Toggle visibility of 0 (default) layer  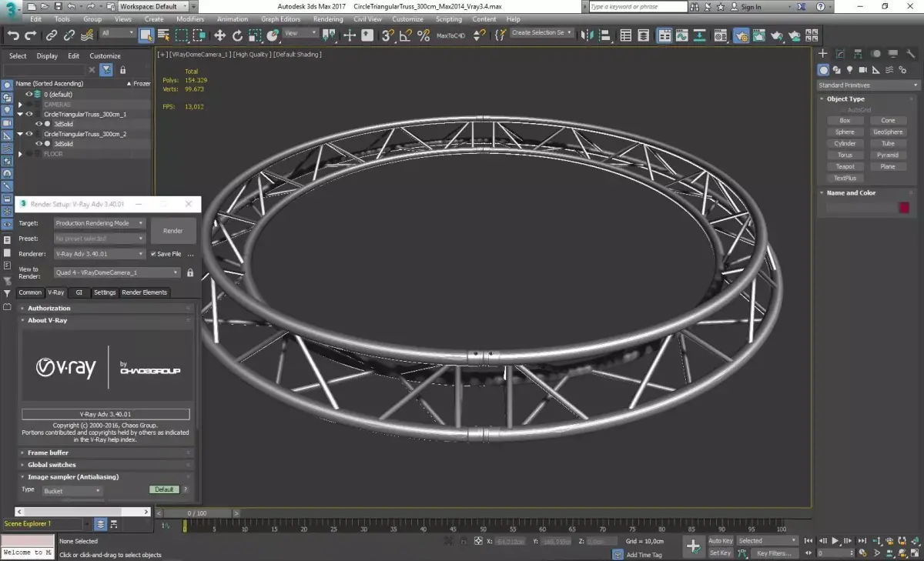(29, 95)
